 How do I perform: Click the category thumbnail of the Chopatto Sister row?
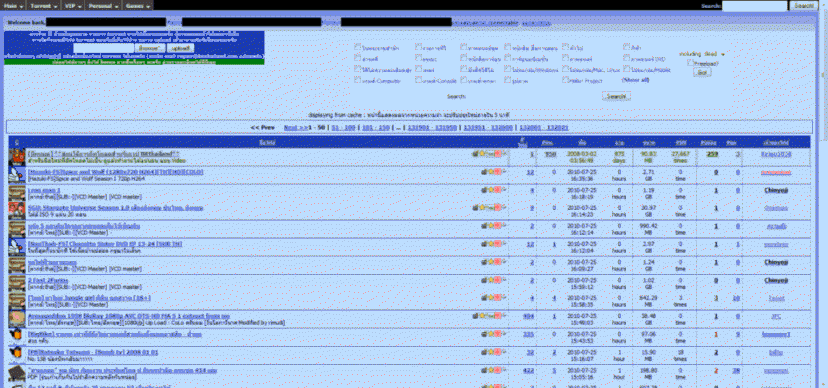(17, 247)
